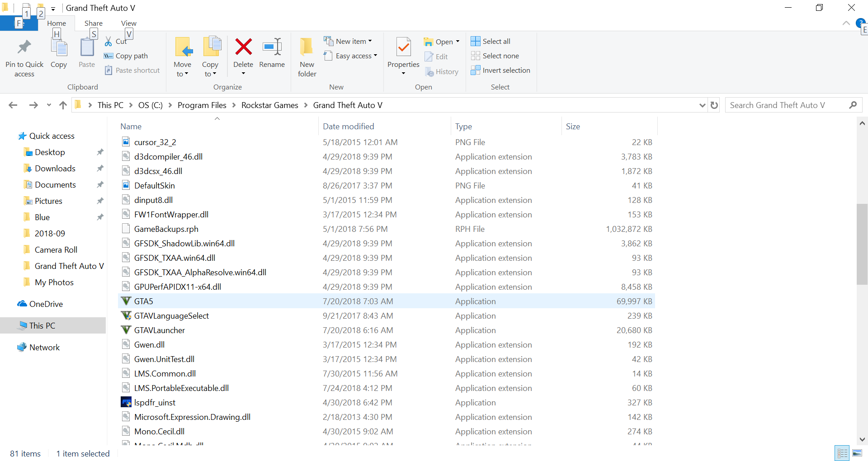This screenshot has width=868, height=461.
Task: Click Rockstar Games in the breadcrumb path
Action: pyautogui.click(x=269, y=105)
